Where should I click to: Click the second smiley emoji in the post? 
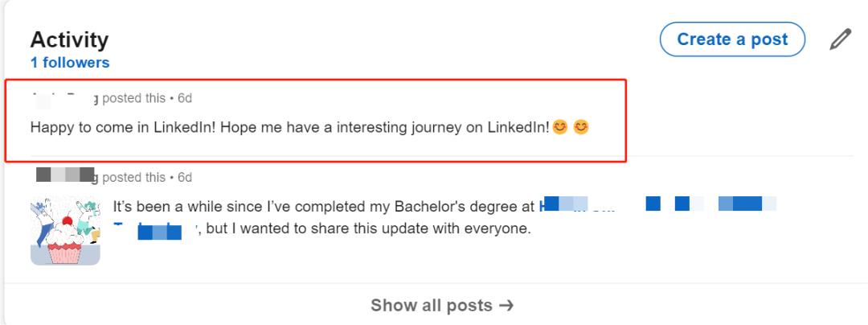[580, 127]
